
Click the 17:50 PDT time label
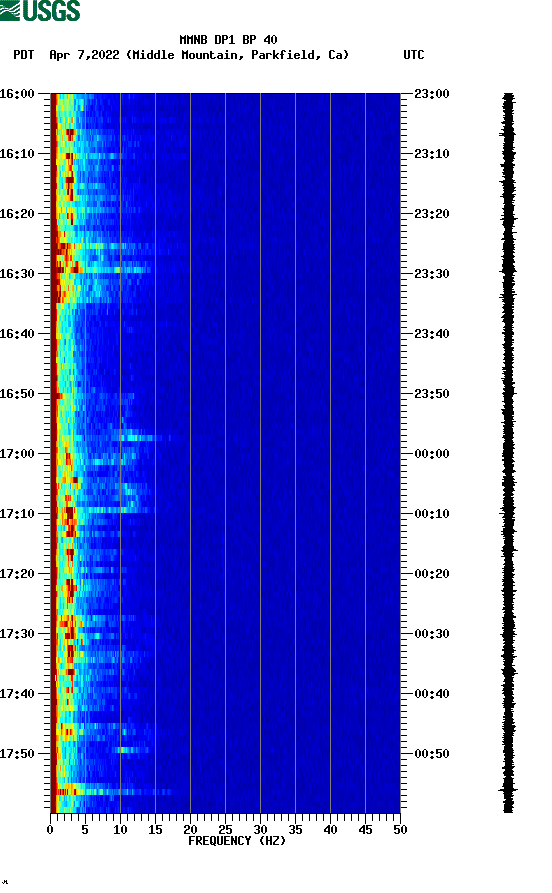[x=17, y=754]
